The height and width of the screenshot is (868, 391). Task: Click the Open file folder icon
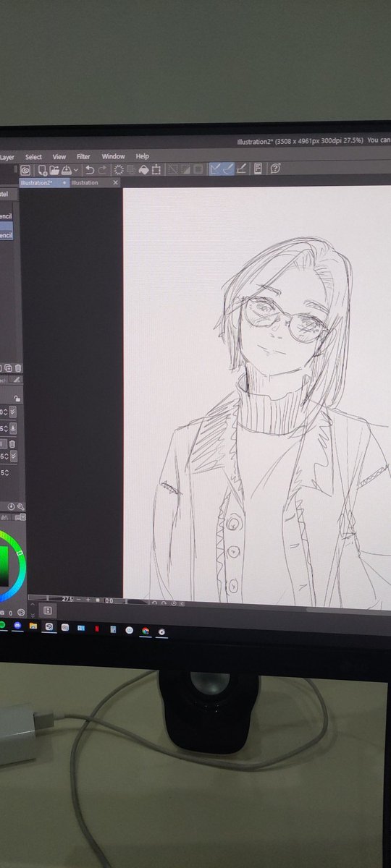pyautogui.click(x=54, y=169)
